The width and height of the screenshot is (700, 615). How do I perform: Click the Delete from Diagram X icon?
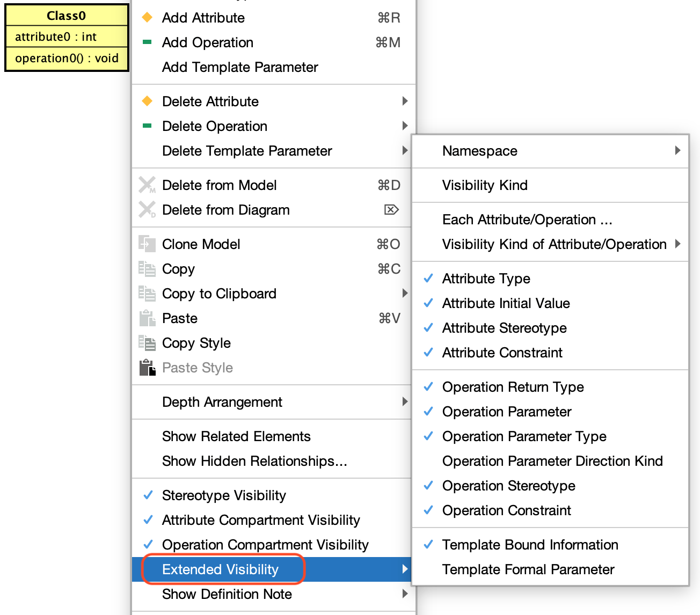pos(147,210)
